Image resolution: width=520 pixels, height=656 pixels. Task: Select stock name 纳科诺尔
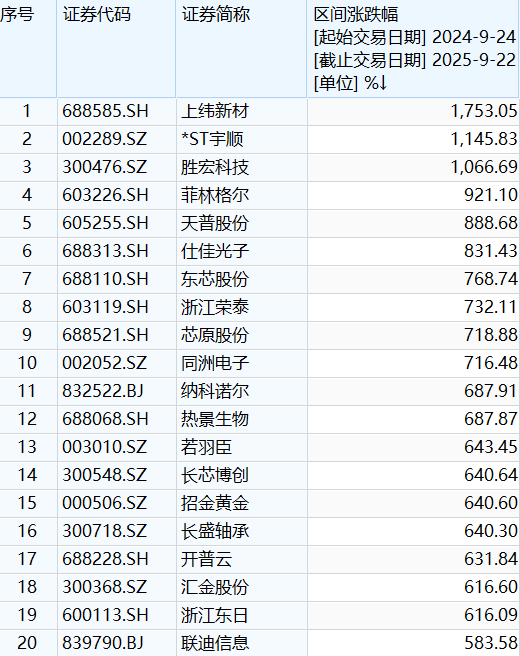pyautogui.click(x=215, y=391)
